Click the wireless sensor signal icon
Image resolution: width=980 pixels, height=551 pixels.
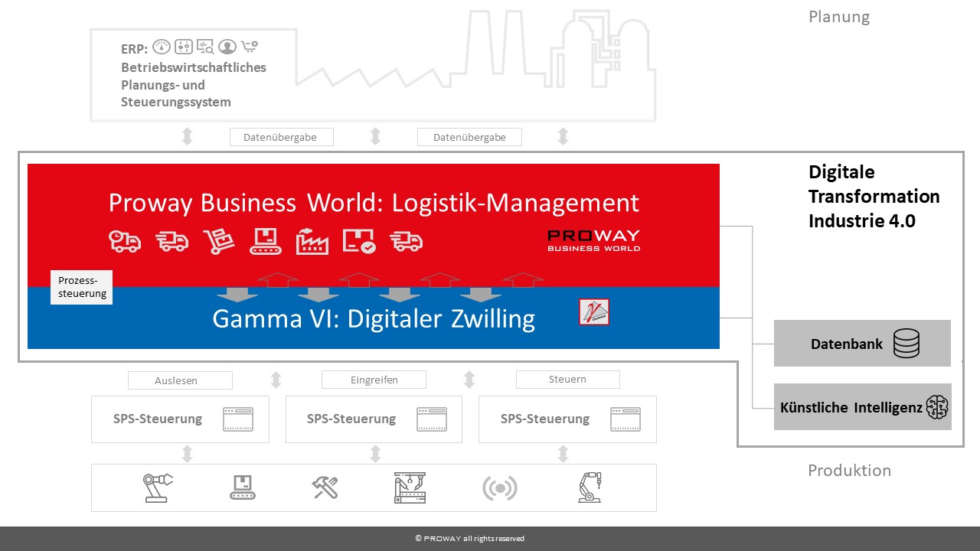[x=500, y=488]
